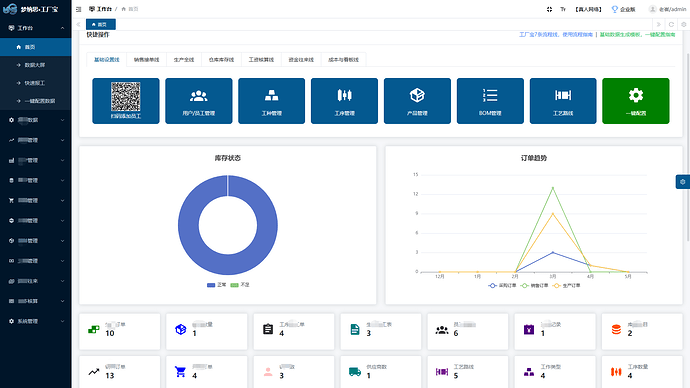Screen dimensions: 690x388
Task: Click the green line peak at 3月
Action: point(553,188)
